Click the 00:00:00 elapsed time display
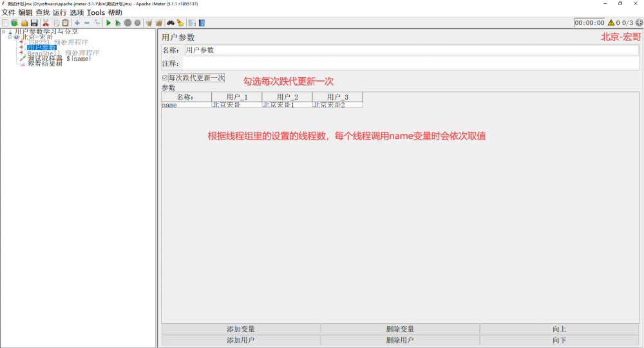644x348 pixels. click(590, 23)
